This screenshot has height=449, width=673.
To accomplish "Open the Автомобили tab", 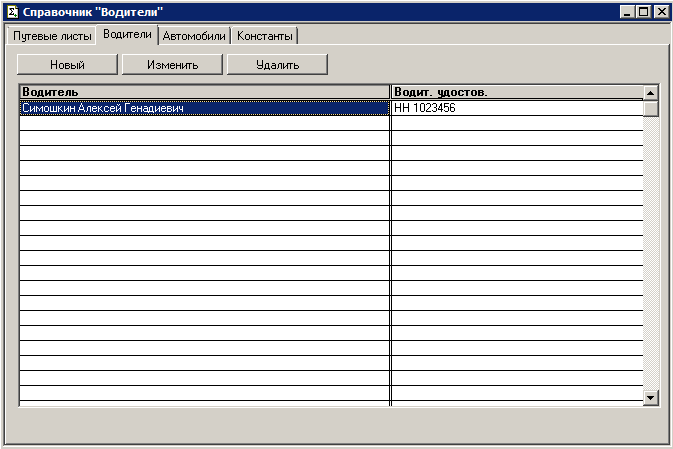I will [194, 36].
